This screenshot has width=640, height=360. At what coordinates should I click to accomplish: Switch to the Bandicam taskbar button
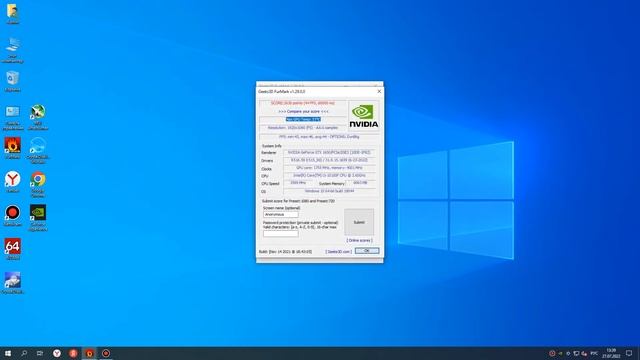(106, 353)
